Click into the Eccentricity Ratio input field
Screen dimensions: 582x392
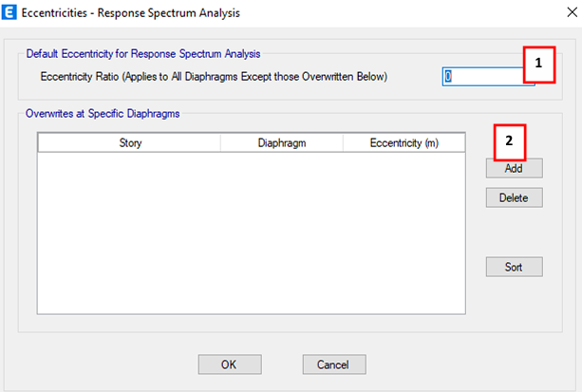coord(482,77)
